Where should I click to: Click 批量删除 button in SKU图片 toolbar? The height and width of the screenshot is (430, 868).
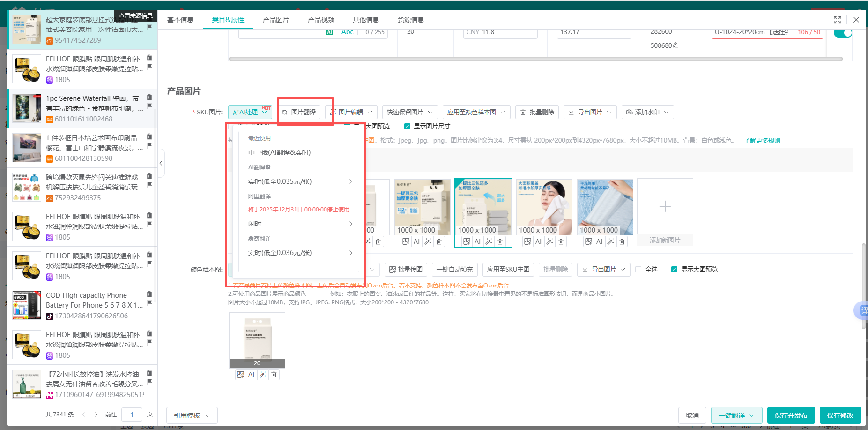(537, 112)
